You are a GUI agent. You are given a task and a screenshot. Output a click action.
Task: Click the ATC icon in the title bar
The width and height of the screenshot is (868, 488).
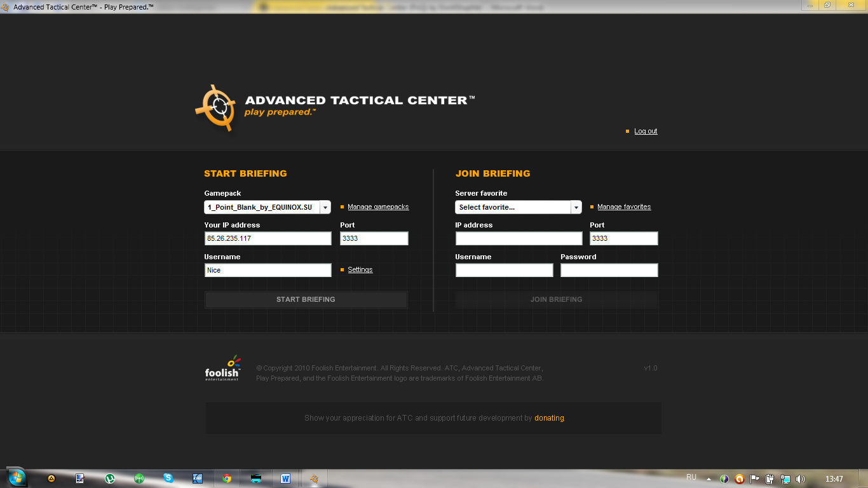coord(5,7)
